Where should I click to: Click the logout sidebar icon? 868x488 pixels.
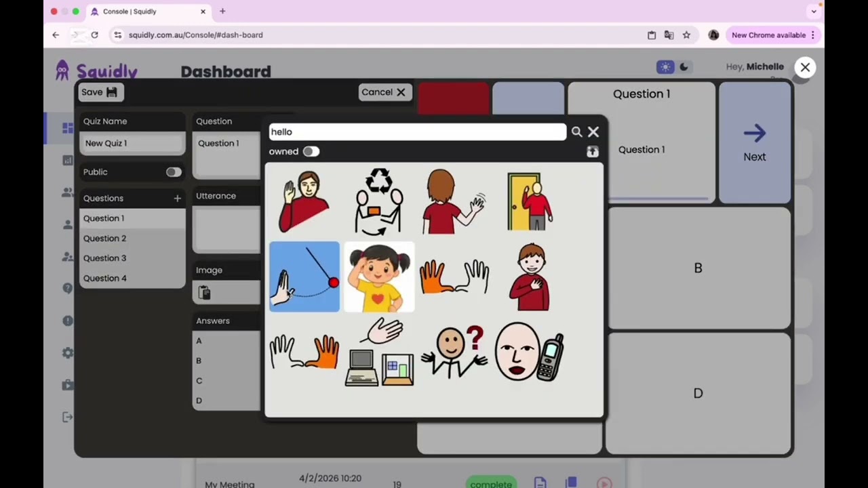click(x=68, y=418)
